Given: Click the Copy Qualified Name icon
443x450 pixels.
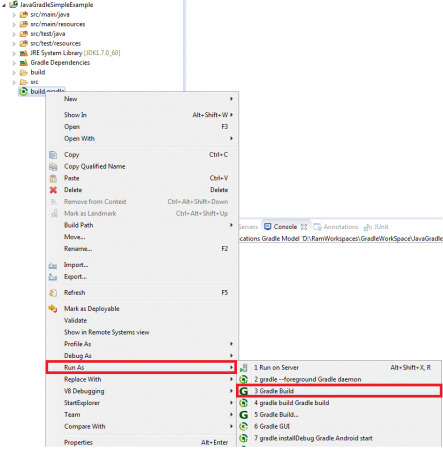Looking at the screenshot, I should pyautogui.click(x=53, y=166).
